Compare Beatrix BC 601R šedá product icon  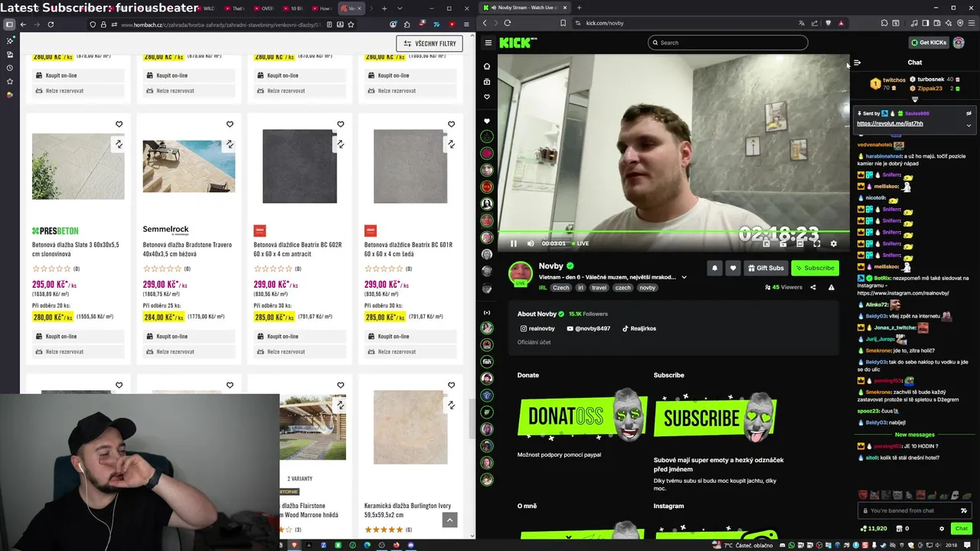tap(451, 144)
